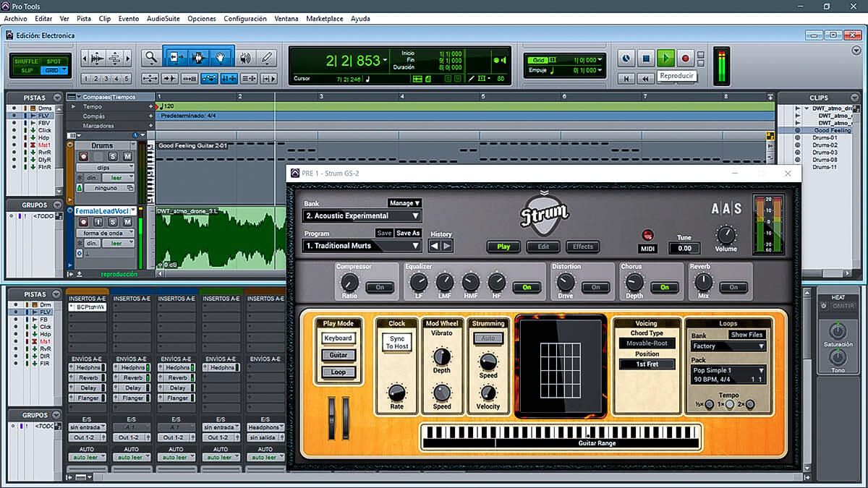
Task: Open the AudioSuite menu
Action: 163,19
